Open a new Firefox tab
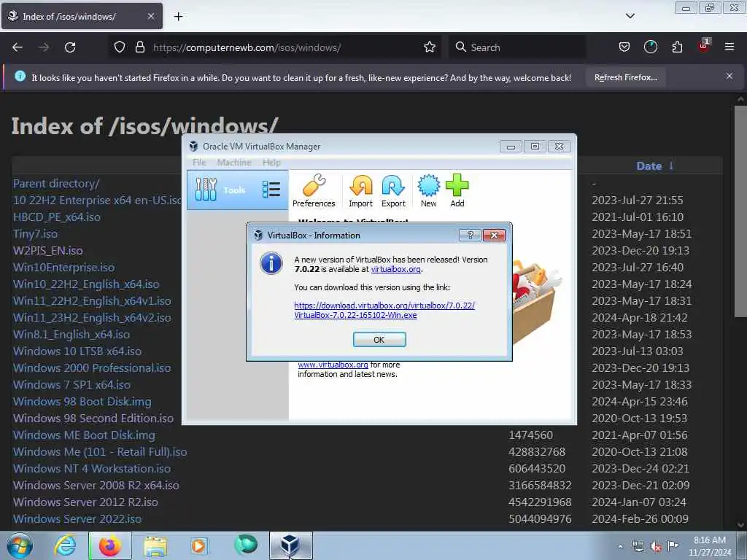The height and width of the screenshot is (560, 747). [x=178, y=17]
